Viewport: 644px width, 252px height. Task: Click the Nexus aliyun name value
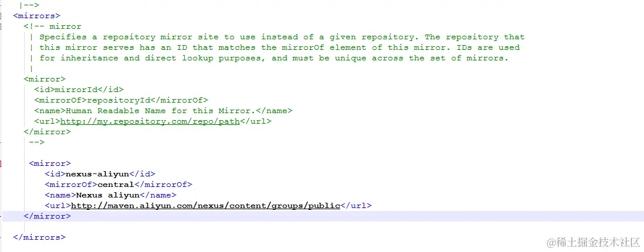point(108,195)
